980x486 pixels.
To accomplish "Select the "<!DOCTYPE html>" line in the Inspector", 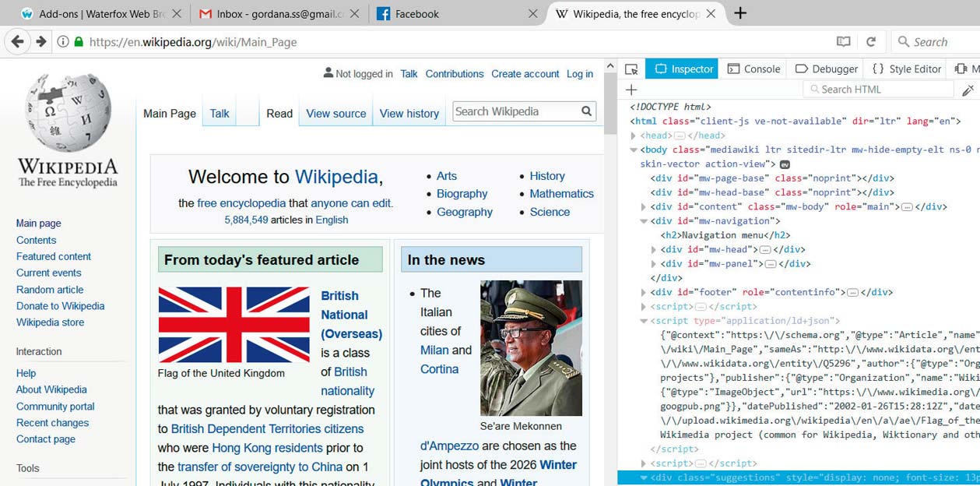I will coord(670,107).
